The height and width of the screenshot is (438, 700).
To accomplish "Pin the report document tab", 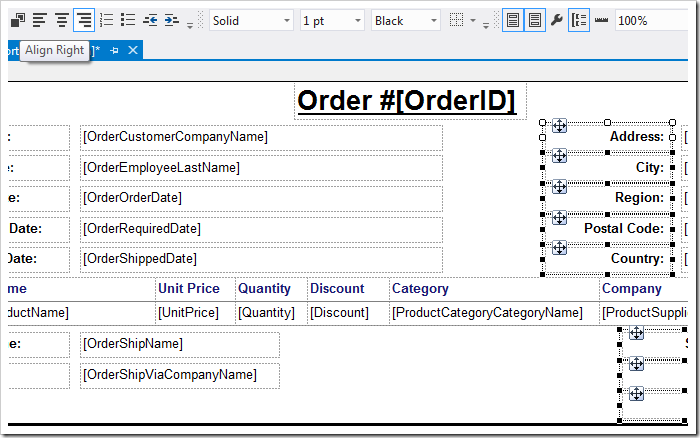I will click(x=115, y=50).
